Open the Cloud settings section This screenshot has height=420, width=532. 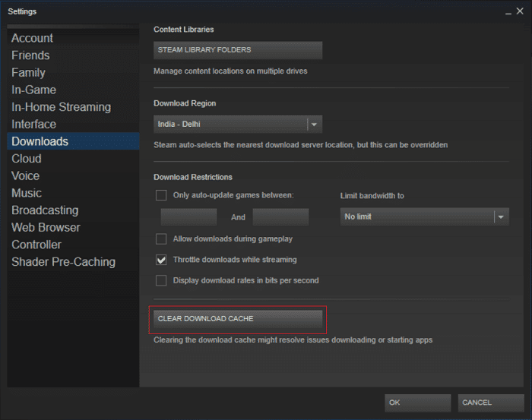click(27, 159)
